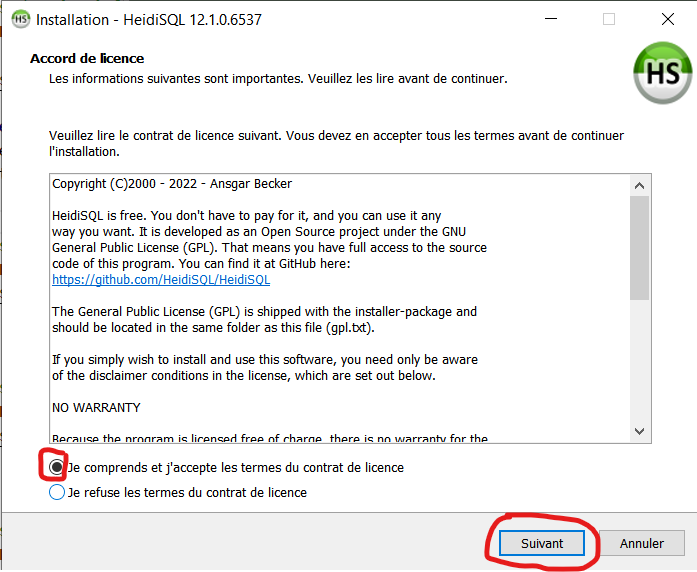Viewport: 697px width, 572px height.
Task: Close the HeidiSQL installation window
Action: pyautogui.click(x=667, y=19)
